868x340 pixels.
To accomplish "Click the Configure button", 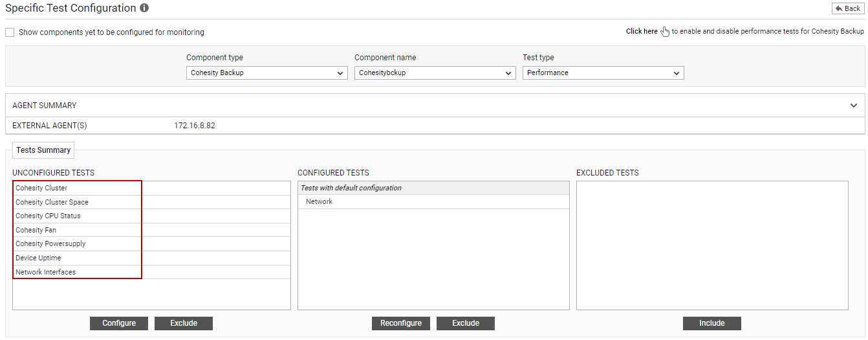I will [x=119, y=323].
